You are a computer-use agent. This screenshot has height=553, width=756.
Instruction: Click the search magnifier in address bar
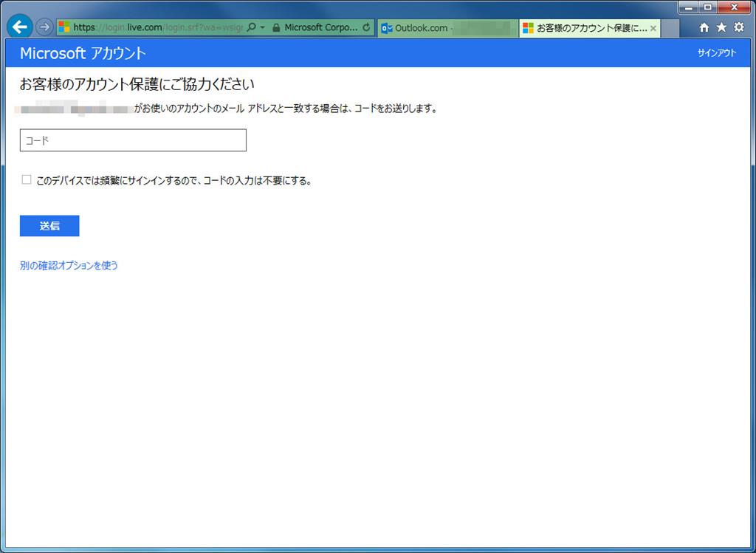pyautogui.click(x=251, y=27)
